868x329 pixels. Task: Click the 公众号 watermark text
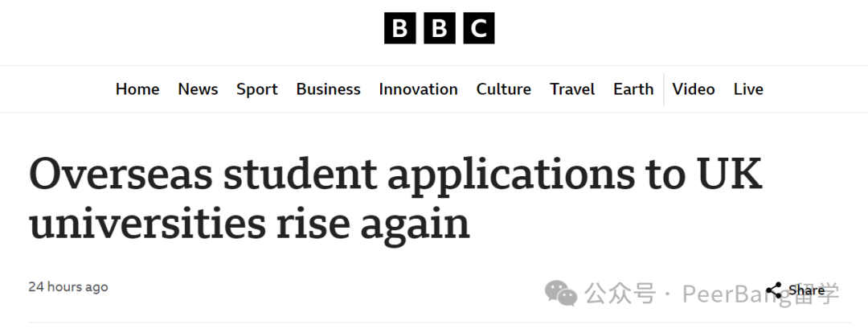pos(620,294)
